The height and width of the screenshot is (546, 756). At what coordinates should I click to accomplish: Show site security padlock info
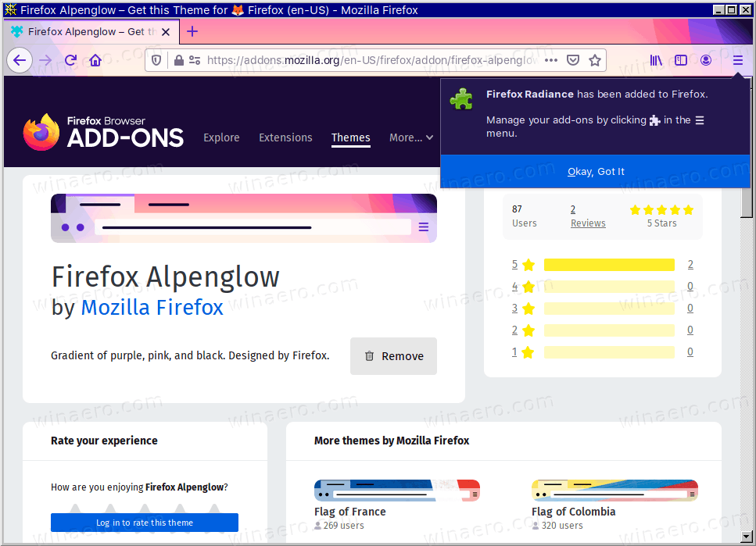[179, 60]
